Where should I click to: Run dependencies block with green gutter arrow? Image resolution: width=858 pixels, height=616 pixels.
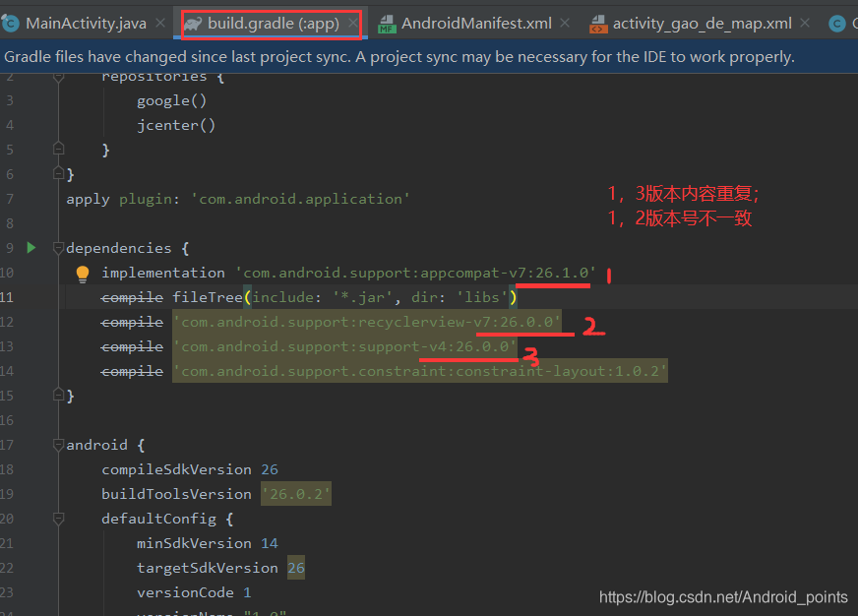pos(31,248)
